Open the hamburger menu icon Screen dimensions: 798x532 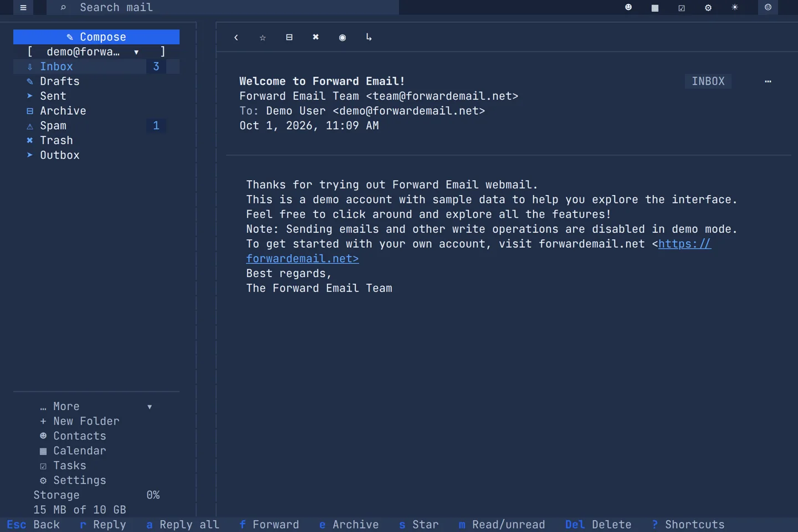tap(23, 7)
